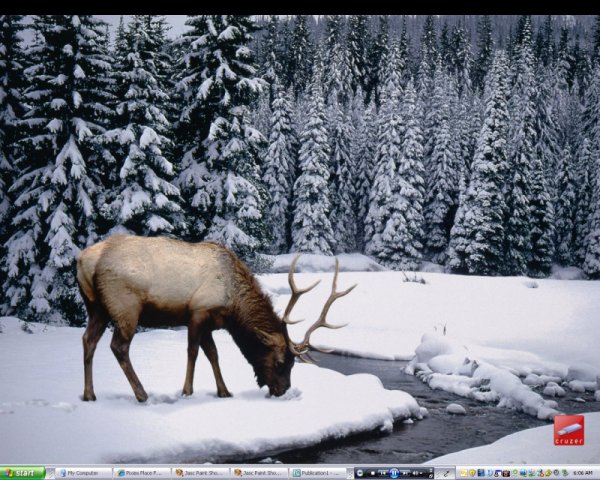Expand the volume dropdown beside the mute icon
Viewport: 600px width, 480px height.
422,473
